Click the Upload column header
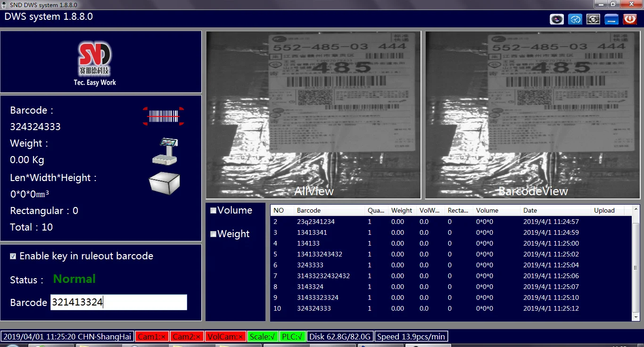644x347 pixels. coord(607,211)
